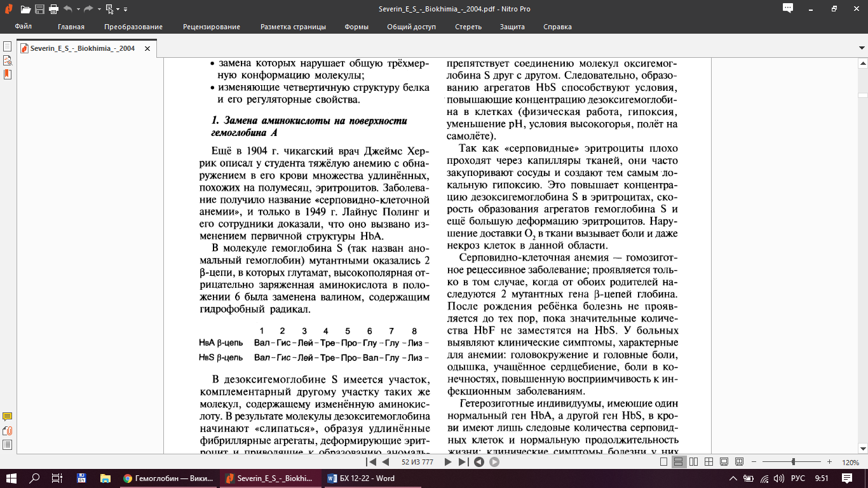Screen dimensions: 868x488
Task: Open the redo history dropdown arrow
Action: pyautogui.click(x=98, y=10)
